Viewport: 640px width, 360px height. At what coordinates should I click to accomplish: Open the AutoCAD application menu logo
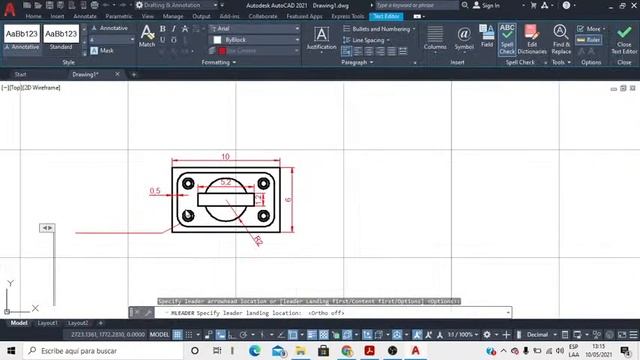pos(9,8)
